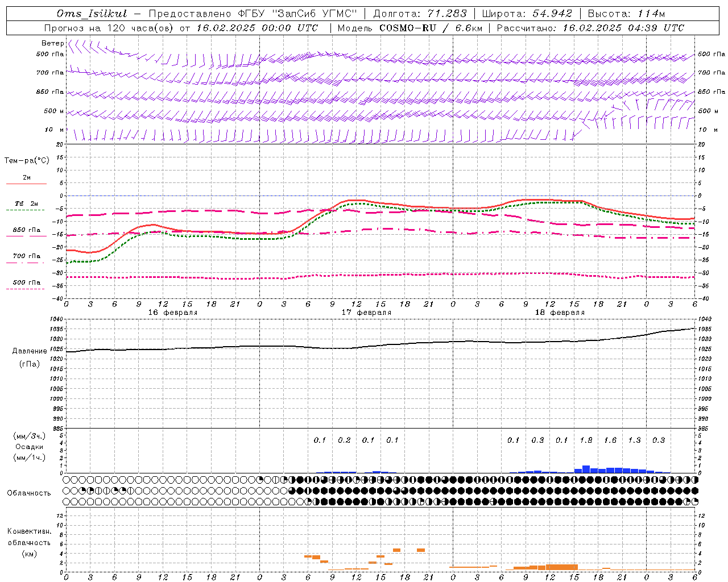This screenshot has height=582, width=728.
Task: Click the 'Облачность' cloud cover label
Action: click(29, 493)
